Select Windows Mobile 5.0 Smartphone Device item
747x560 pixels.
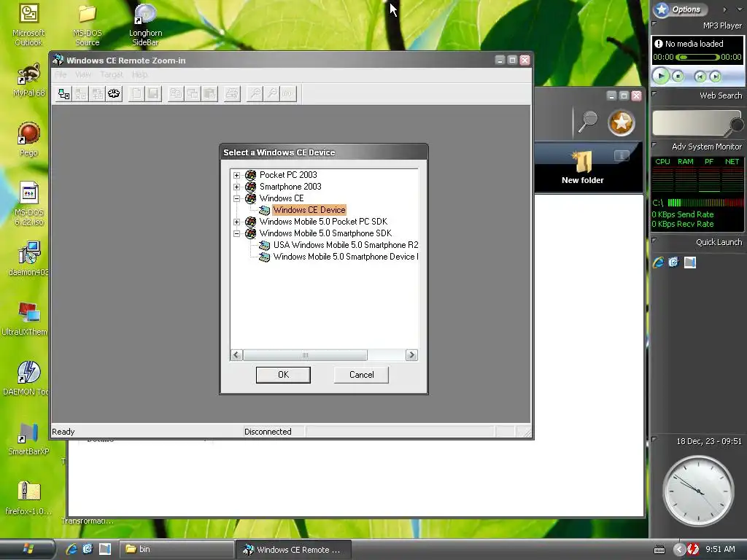click(x=346, y=257)
